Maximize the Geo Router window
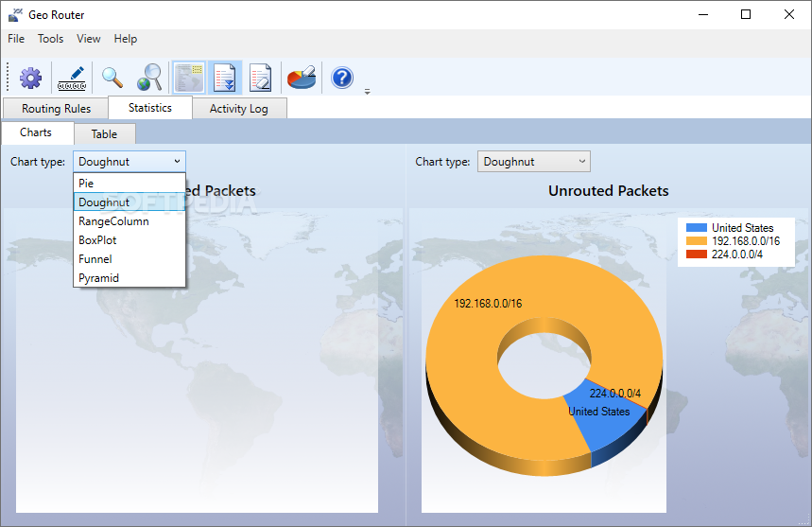This screenshot has height=527, width=812. [x=746, y=14]
